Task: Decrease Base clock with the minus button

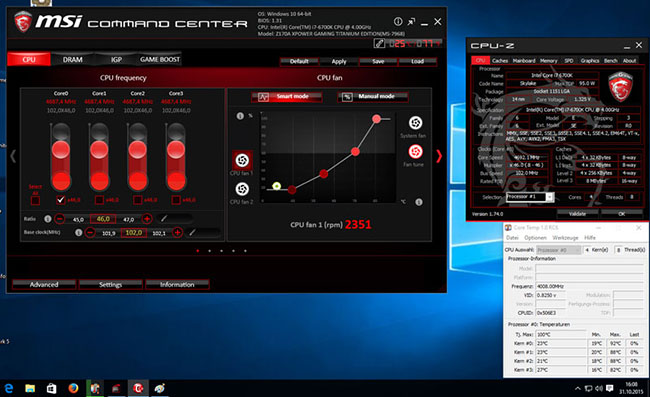Action: [x=90, y=232]
